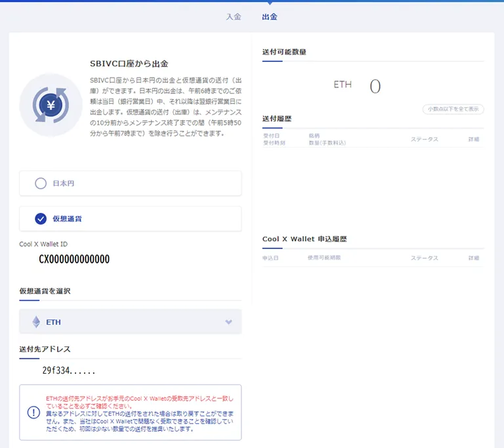The height and width of the screenshot is (448, 504).
Task: Click the Ethereum diamond icon
Action: (36, 322)
